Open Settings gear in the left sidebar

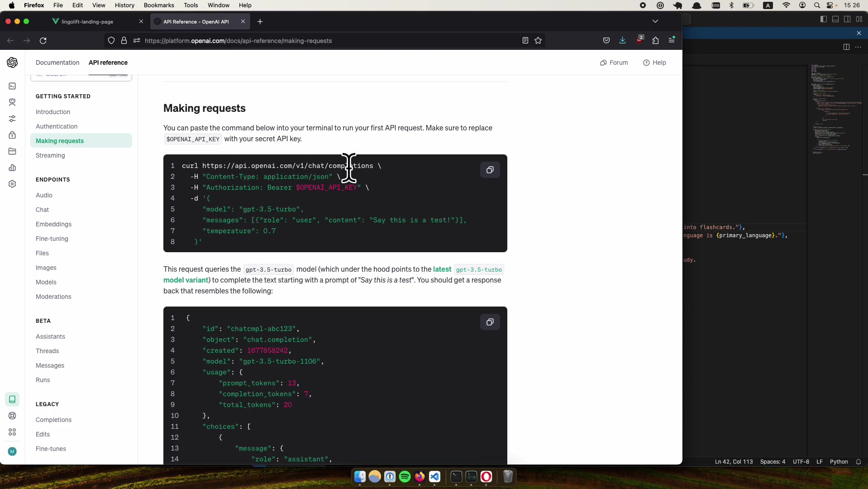coord(12,184)
